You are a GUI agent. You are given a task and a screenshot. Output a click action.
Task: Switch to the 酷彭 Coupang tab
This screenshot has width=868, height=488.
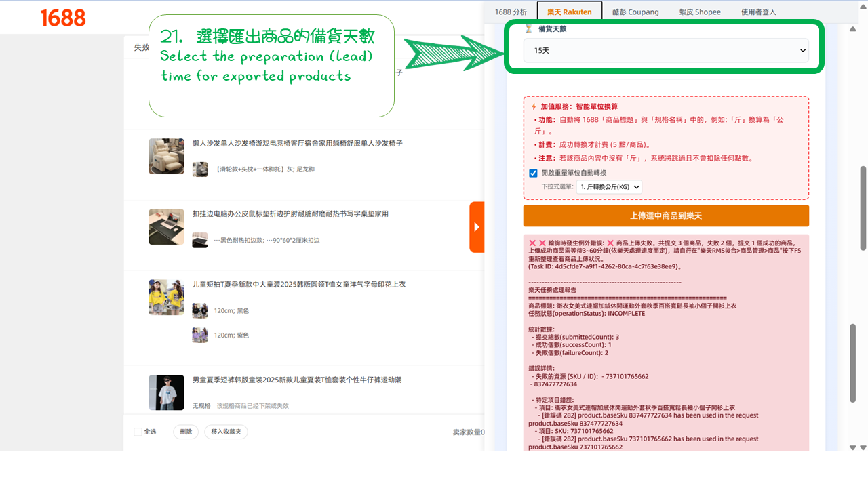pyautogui.click(x=635, y=12)
